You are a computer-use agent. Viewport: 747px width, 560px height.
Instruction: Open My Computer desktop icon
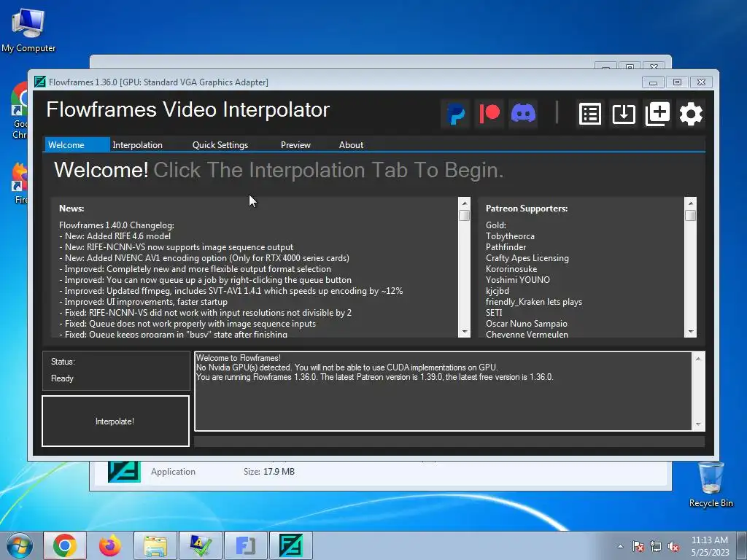(x=28, y=30)
